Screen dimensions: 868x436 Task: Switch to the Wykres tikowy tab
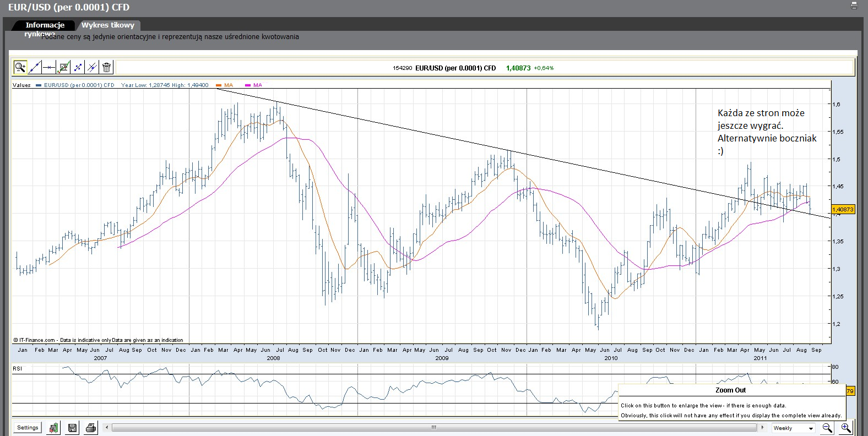tap(108, 25)
